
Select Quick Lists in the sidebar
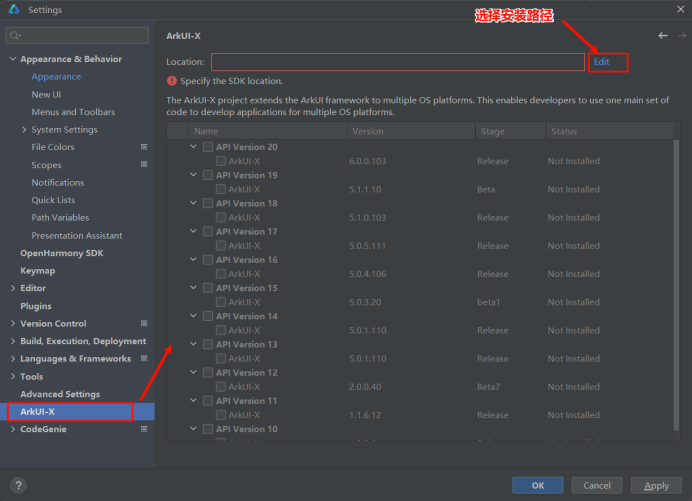coord(53,200)
